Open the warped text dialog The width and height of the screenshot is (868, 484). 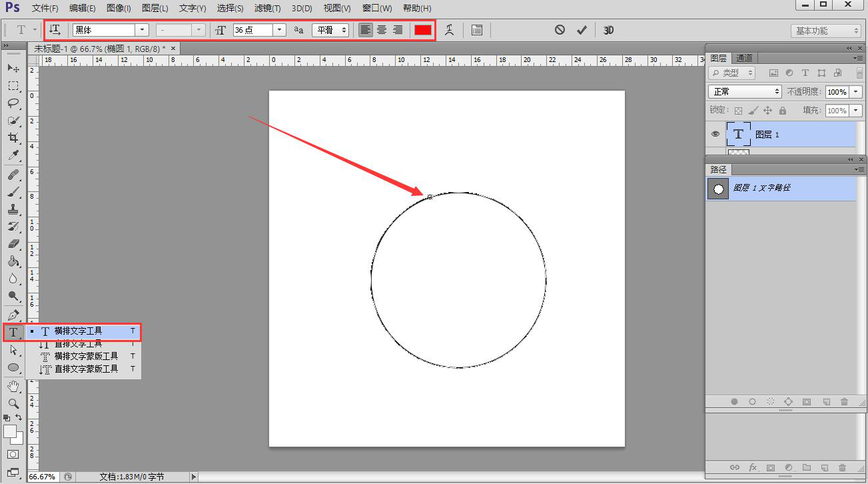click(449, 30)
